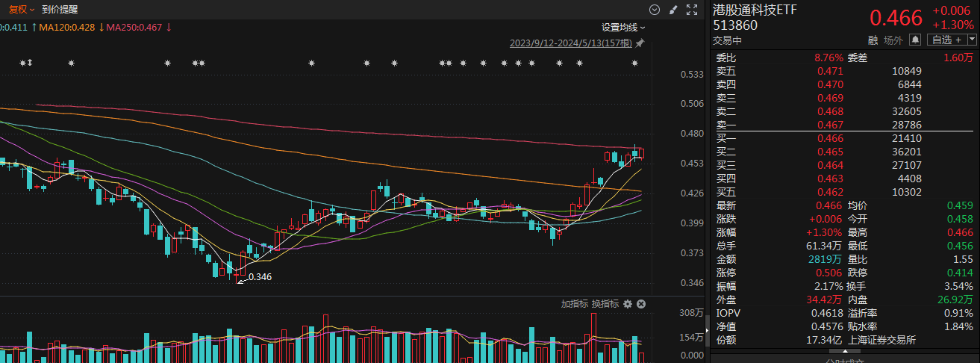Add stock to watchlist with 自选 +
Viewport: 980px width, 363px height.
coord(944,40)
